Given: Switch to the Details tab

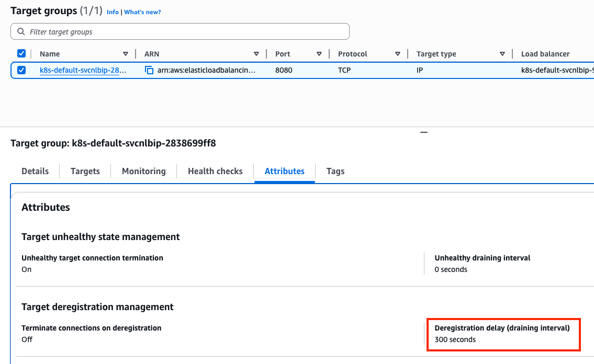Looking at the screenshot, I should pyautogui.click(x=35, y=171).
